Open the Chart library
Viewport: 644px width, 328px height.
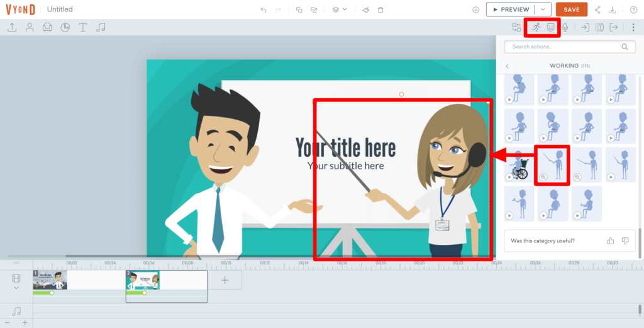coord(65,28)
